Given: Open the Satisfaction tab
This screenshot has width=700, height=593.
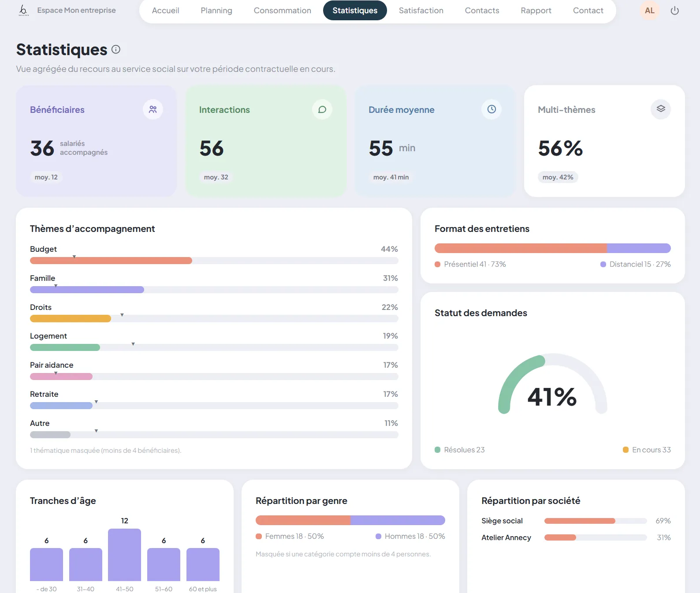Looking at the screenshot, I should coord(421,11).
